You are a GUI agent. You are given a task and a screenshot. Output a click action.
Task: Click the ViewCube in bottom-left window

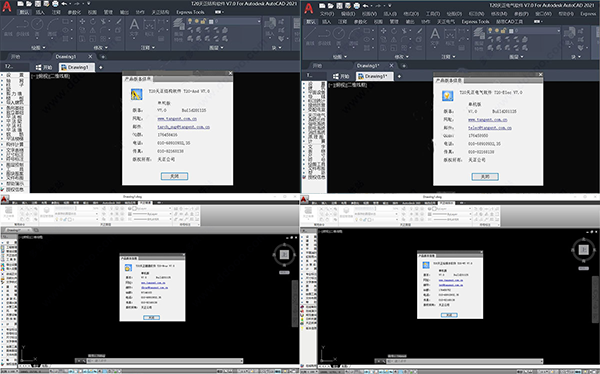coord(284,255)
